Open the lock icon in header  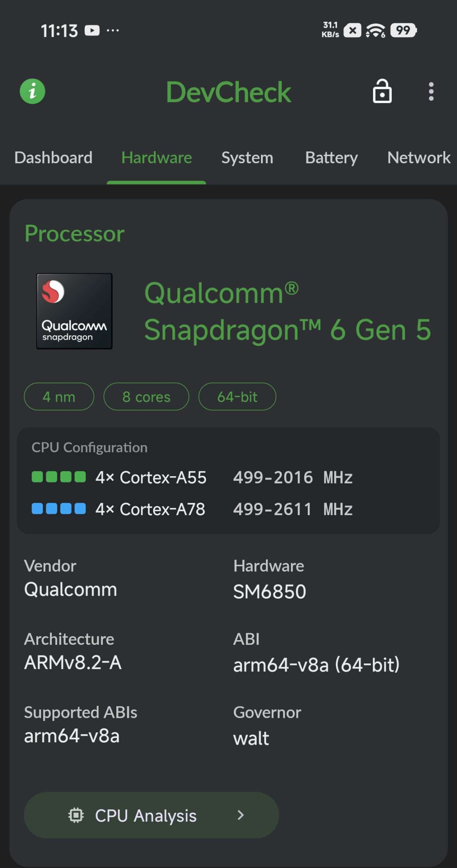pyautogui.click(x=382, y=91)
